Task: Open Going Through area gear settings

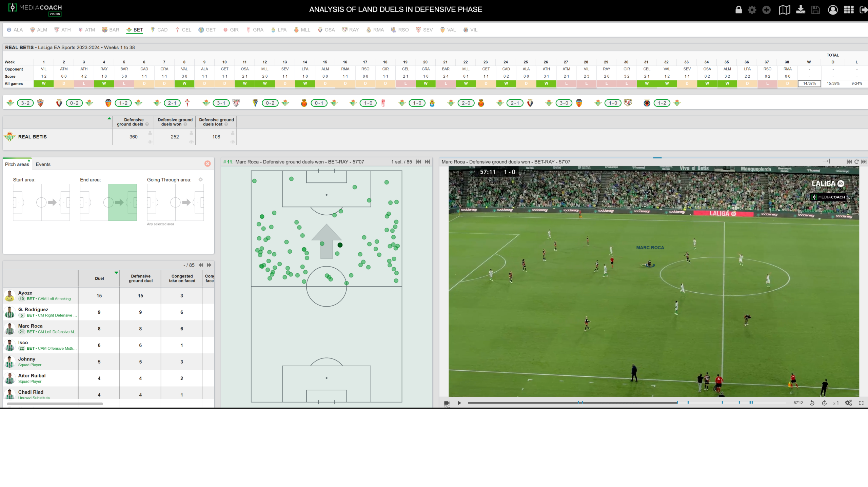Action: pyautogui.click(x=201, y=179)
